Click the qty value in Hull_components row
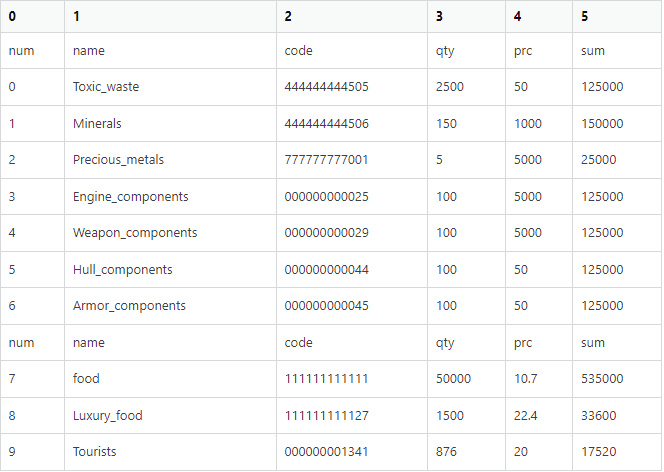Viewport: 664px width, 472px height. (446, 270)
